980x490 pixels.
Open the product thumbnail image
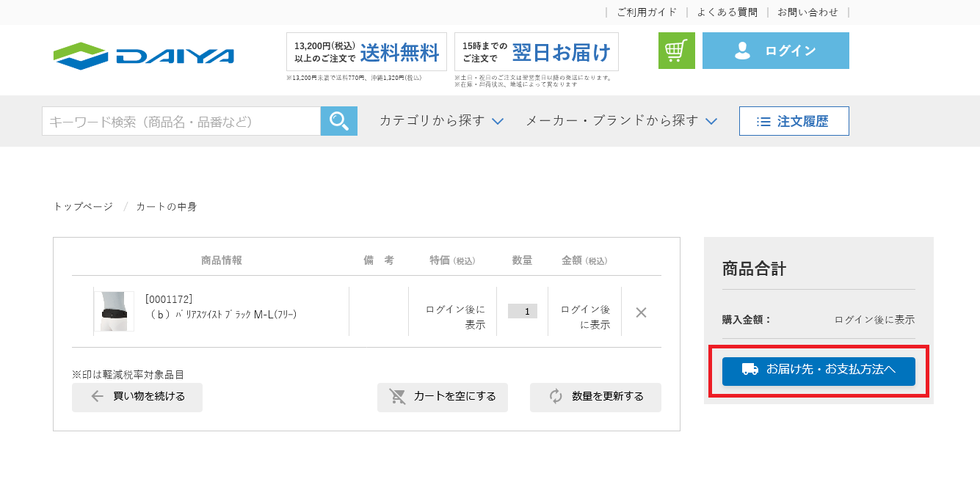click(114, 312)
